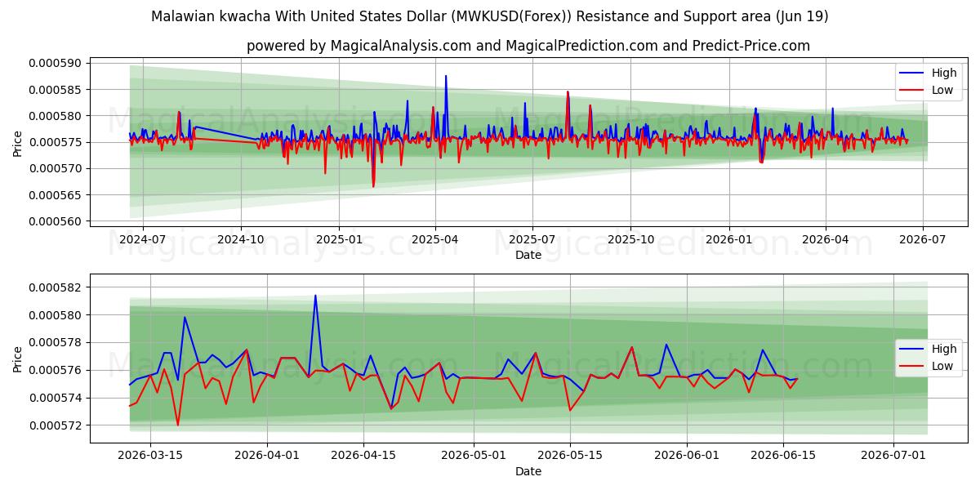Click 'High' in the bottom chart legend
Viewport: 980px width, 490px height.
click(x=944, y=349)
